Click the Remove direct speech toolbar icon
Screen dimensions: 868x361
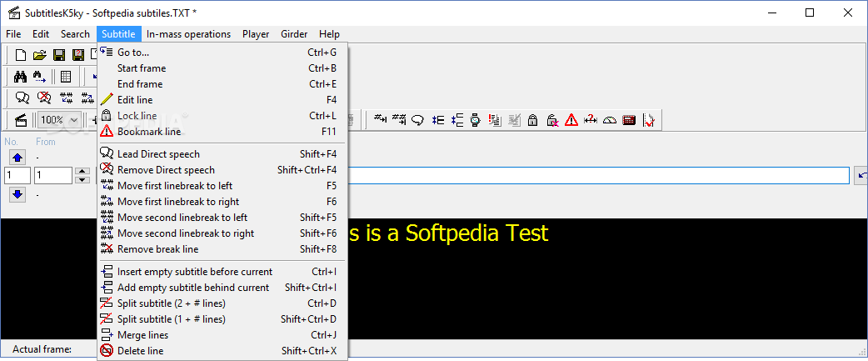pyautogui.click(x=44, y=98)
